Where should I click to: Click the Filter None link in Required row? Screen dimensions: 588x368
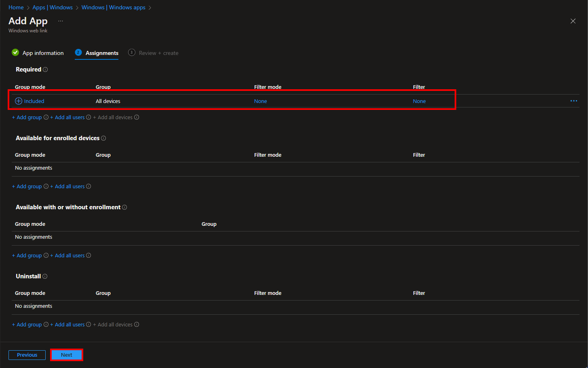419,101
